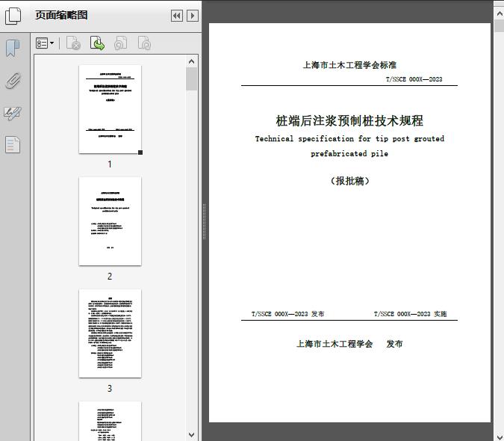
Task: Click the rotate counterclockwise icon
Action: coord(121,43)
